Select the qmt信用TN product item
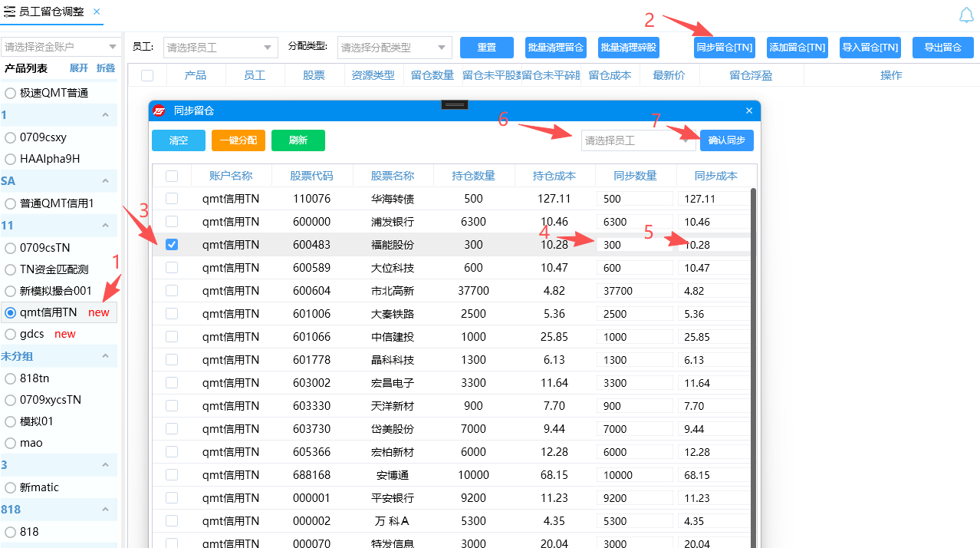The height and width of the screenshot is (548, 980). click(x=59, y=312)
